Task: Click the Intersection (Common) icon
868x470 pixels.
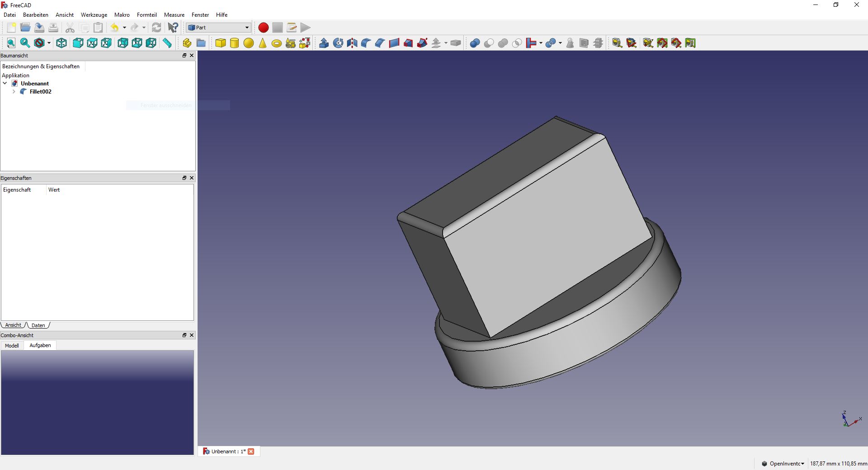Action: click(x=517, y=43)
